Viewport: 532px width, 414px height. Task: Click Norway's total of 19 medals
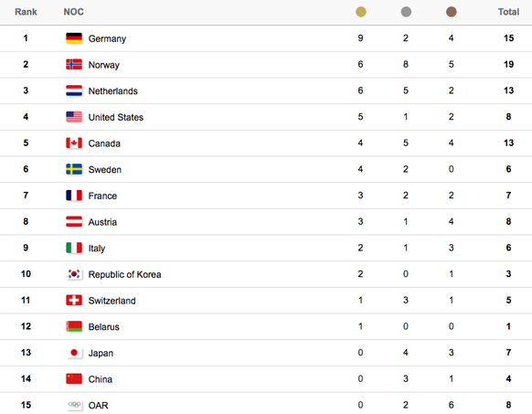pyautogui.click(x=508, y=64)
